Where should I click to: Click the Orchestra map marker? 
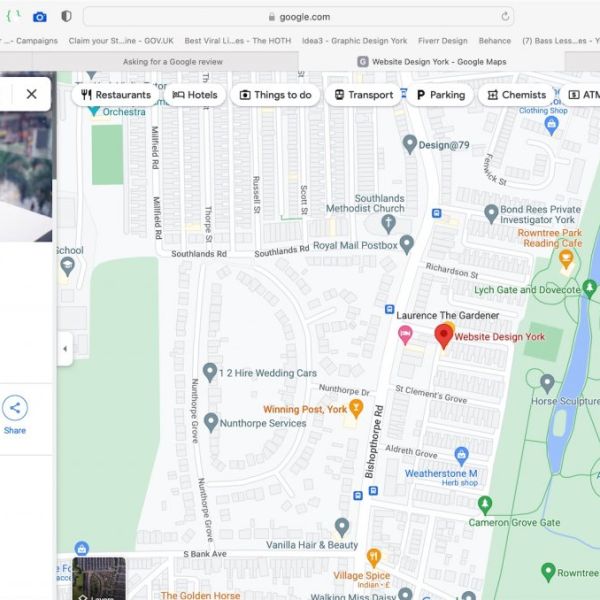[x=93, y=111]
